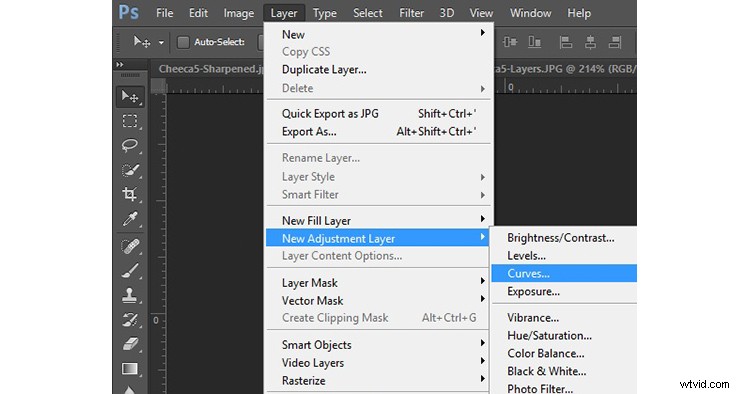
Task: Click align left edges icon
Action: coord(566,42)
